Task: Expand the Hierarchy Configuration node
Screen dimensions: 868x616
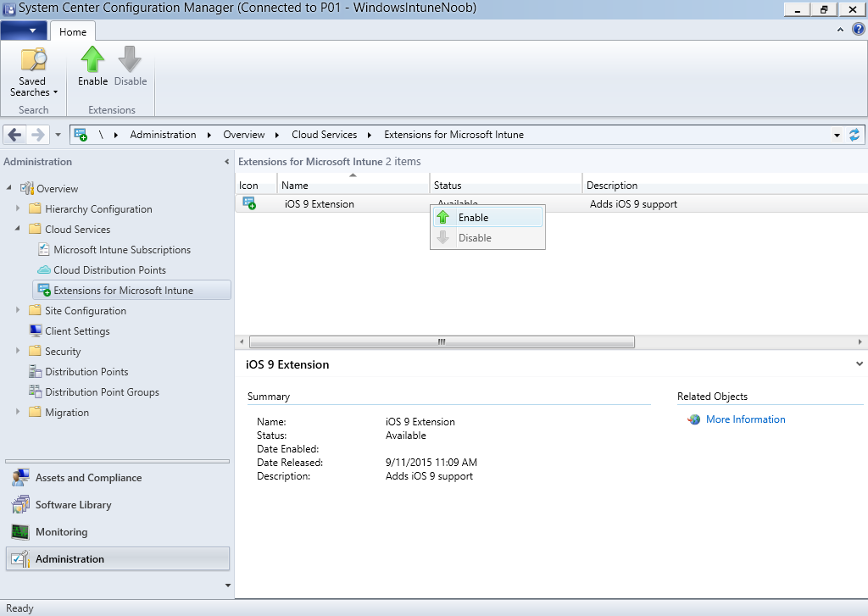Action: [x=18, y=208]
